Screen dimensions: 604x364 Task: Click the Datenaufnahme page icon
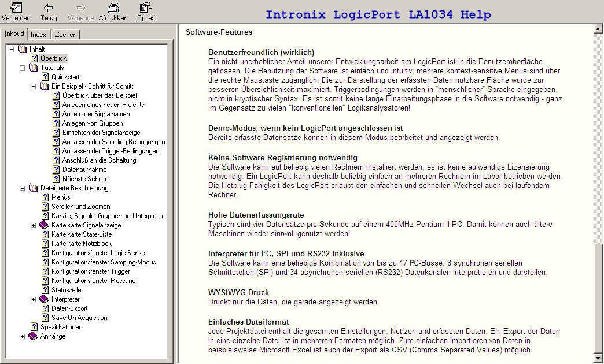click(x=56, y=170)
